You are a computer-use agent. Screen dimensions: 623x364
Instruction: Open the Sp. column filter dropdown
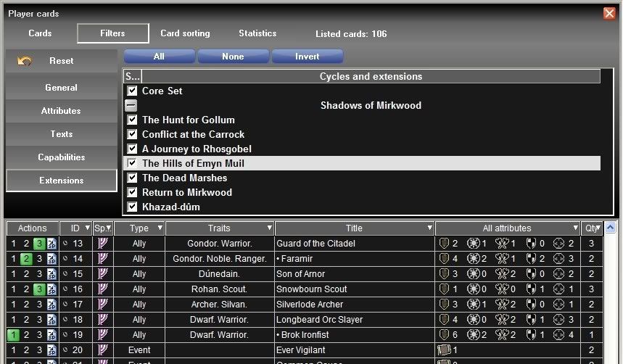point(109,228)
